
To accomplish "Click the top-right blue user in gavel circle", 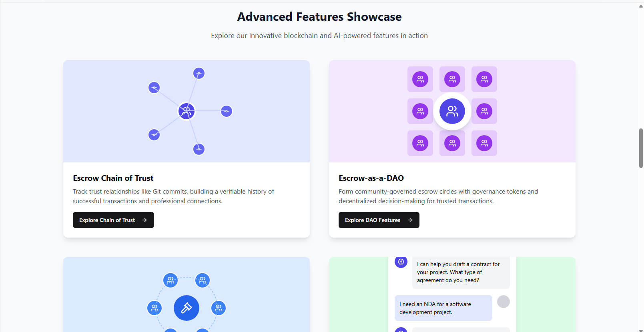I will (x=203, y=280).
